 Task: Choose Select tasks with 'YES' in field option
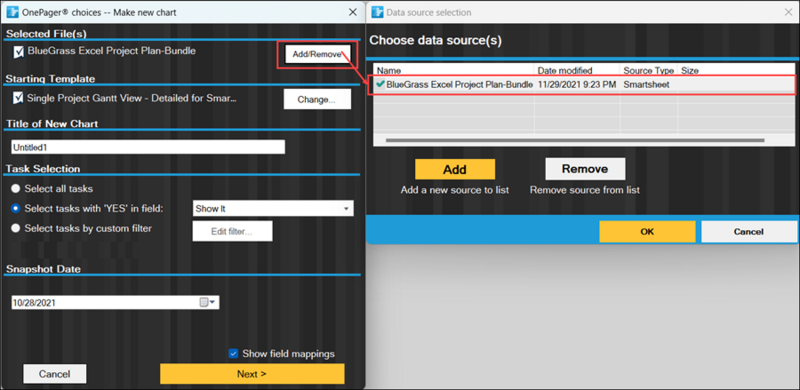pyautogui.click(x=16, y=208)
